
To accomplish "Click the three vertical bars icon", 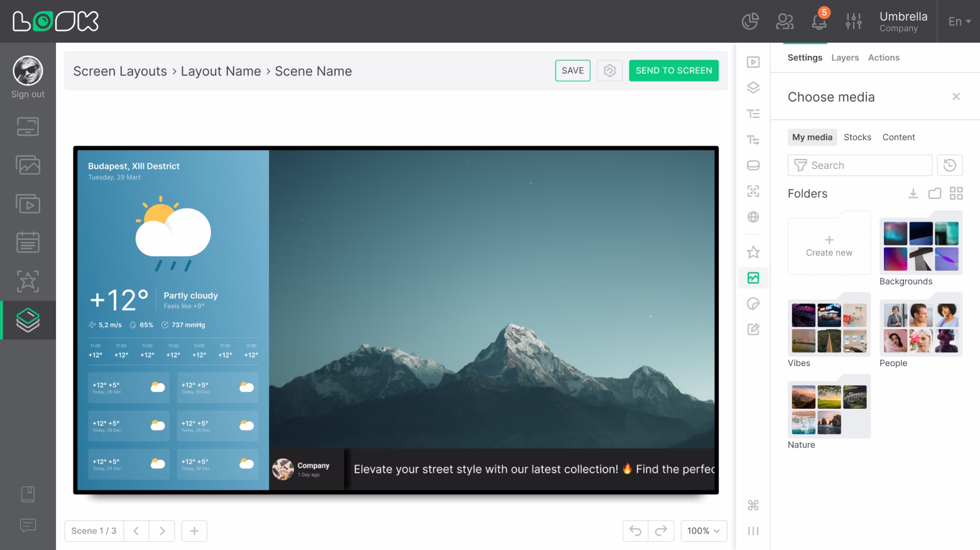I will pyautogui.click(x=753, y=531).
